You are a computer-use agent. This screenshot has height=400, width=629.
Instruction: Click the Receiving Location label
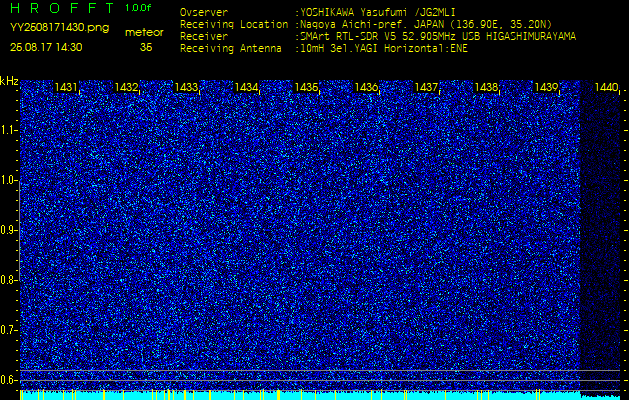coord(234,24)
